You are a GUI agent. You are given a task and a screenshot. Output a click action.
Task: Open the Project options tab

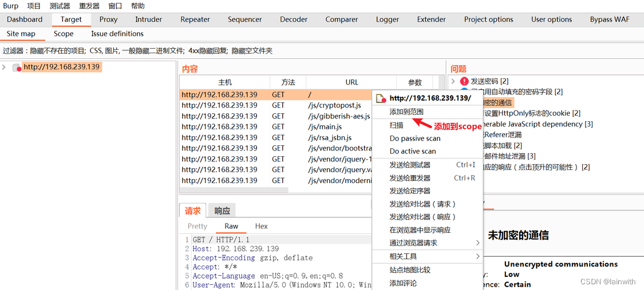click(x=489, y=19)
